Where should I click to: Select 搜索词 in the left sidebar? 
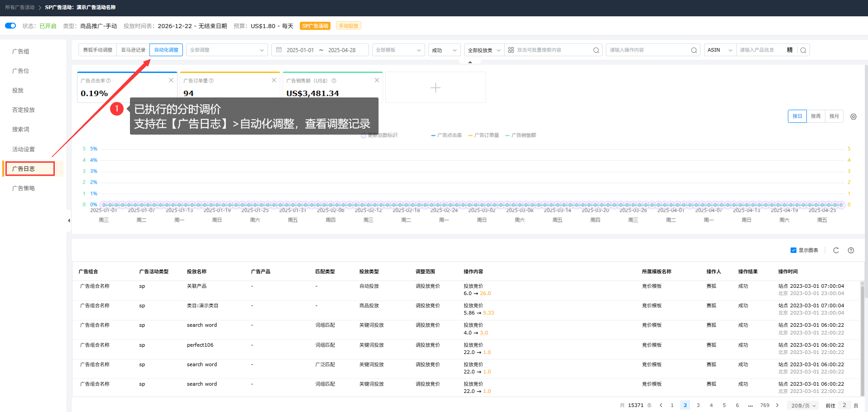21,130
